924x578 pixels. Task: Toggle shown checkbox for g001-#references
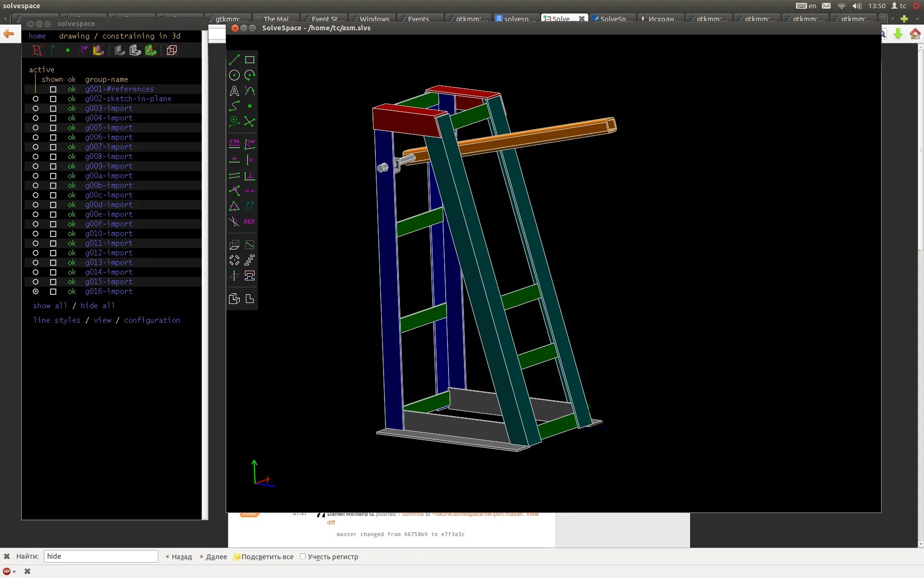(53, 89)
